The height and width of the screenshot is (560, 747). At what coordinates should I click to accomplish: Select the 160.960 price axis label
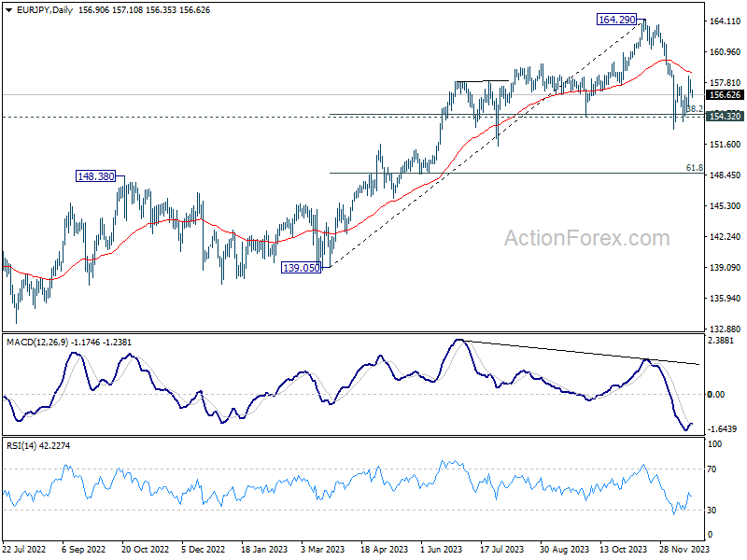point(726,52)
